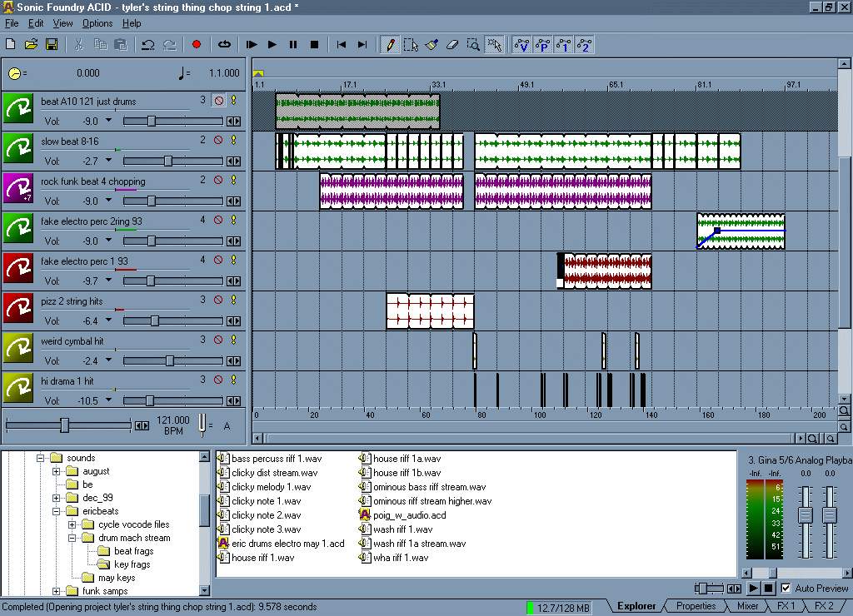Select the Selection tool with dashed box

411,45
